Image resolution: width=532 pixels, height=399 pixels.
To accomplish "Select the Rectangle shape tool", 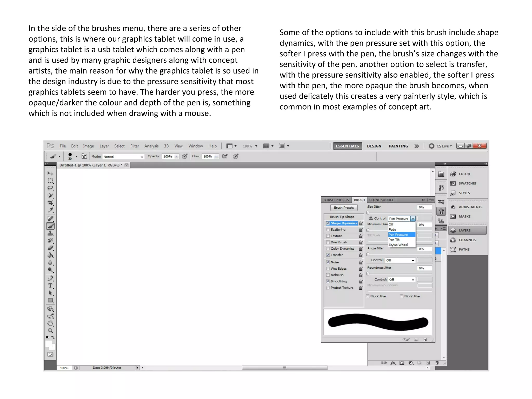I will pos(50,301).
